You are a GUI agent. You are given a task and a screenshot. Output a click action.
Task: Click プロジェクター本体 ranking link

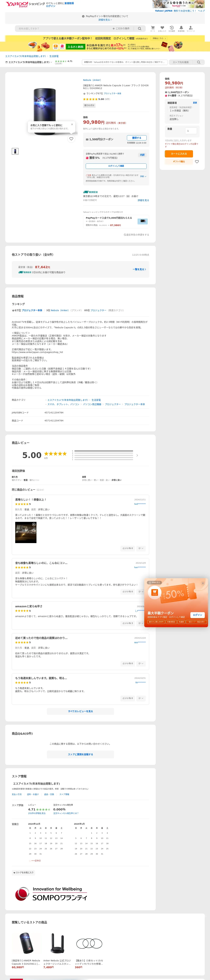[112, 93]
